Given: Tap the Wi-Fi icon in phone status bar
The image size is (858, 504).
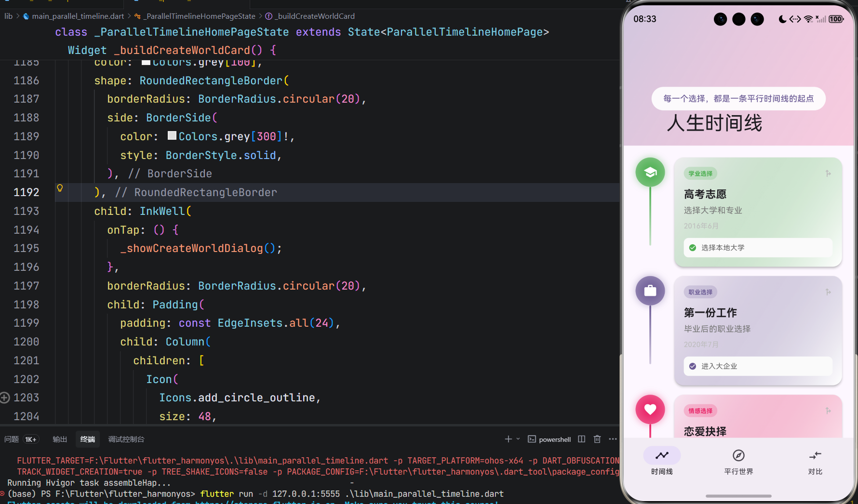Looking at the screenshot, I should pos(808,19).
